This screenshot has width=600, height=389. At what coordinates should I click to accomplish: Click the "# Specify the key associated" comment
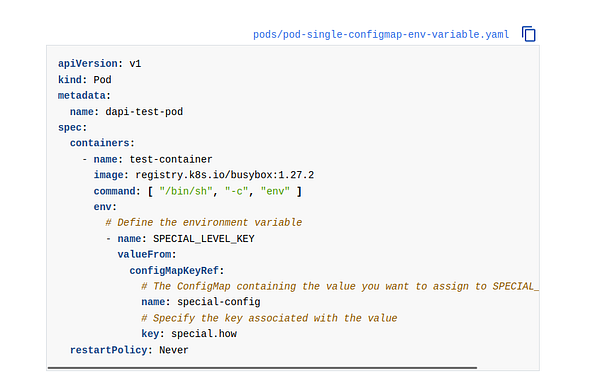(x=269, y=318)
